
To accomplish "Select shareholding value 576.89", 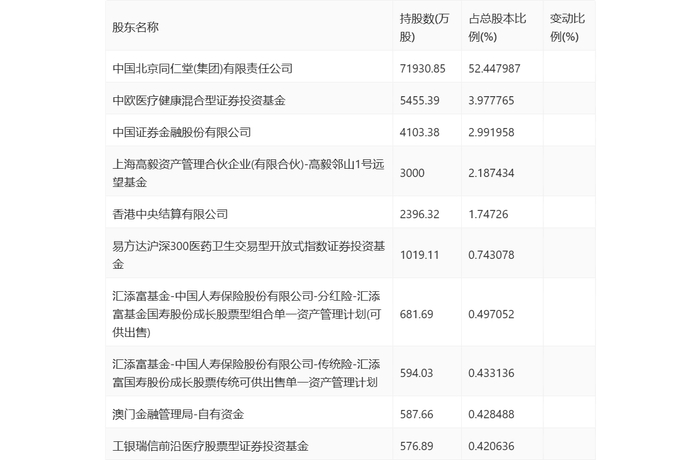I will pos(417,446).
